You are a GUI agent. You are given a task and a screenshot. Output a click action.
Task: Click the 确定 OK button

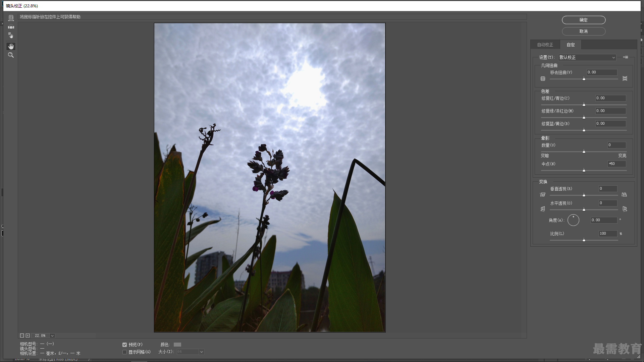pos(584,20)
